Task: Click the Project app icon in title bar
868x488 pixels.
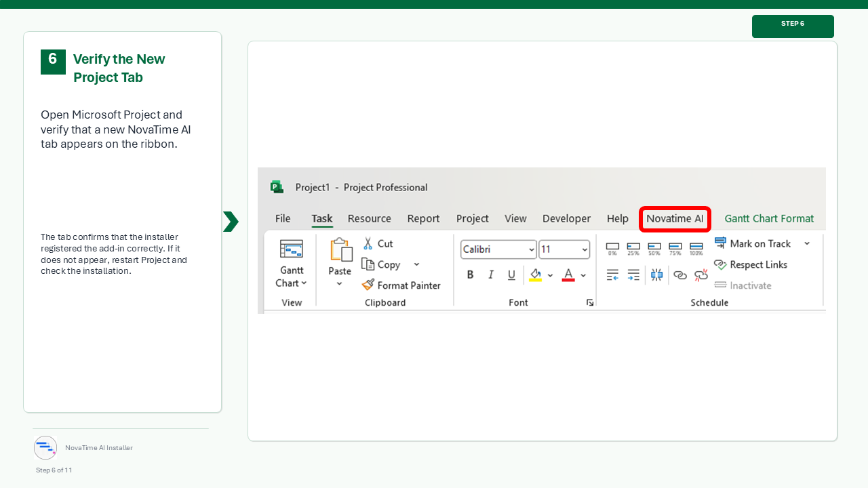Action: pyautogui.click(x=277, y=187)
